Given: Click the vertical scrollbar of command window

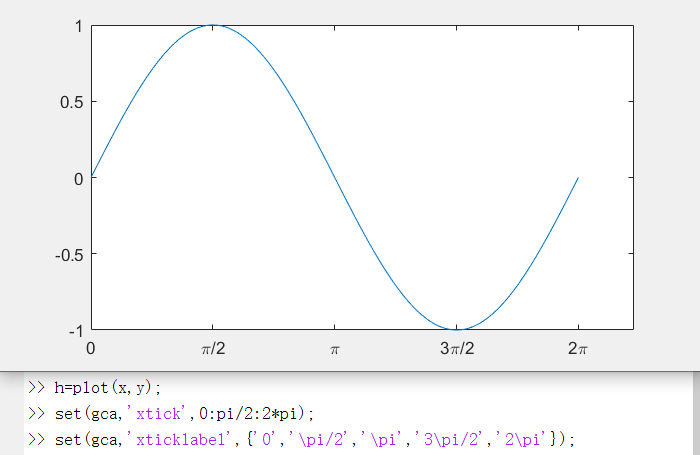Looking at the screenshot, I should click(x=696, y=413).
